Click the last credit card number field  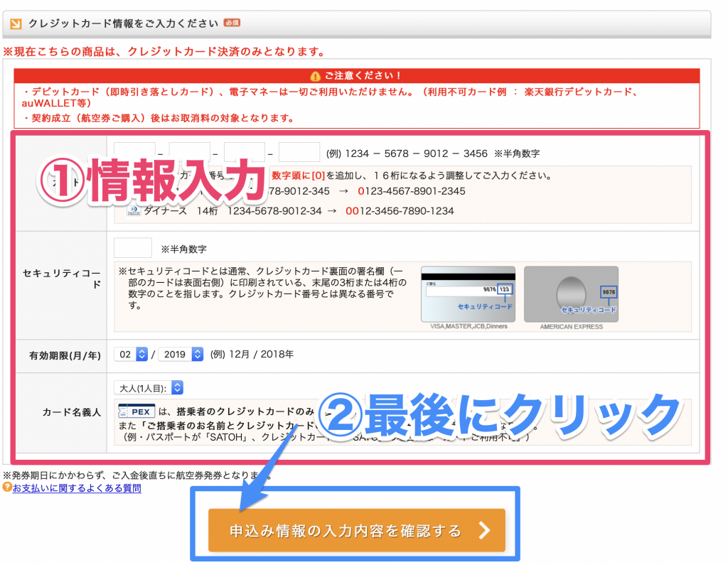pos(299,151)
